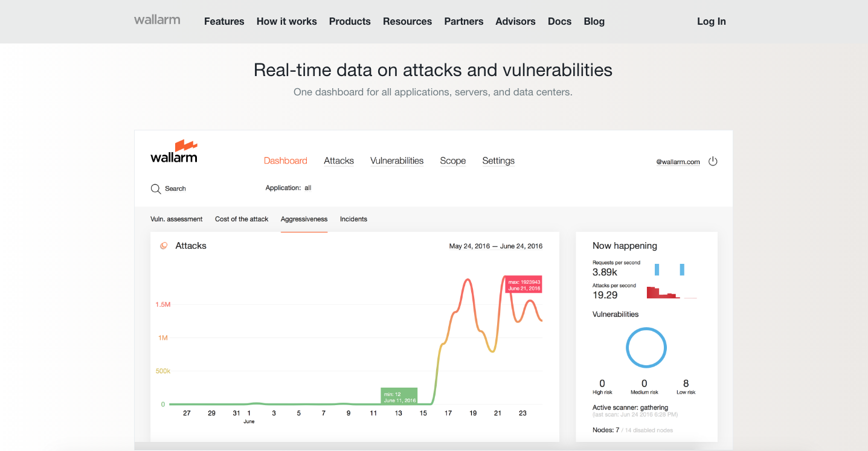Open the @wallarm.com account menu
The image size is (868, 451).
[x=678, y=162]
